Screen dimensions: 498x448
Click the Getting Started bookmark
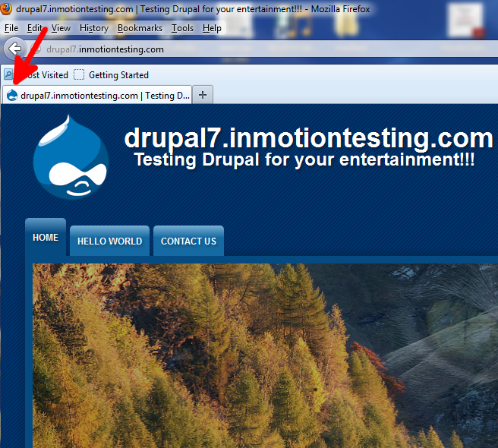[x=111, y=75]
